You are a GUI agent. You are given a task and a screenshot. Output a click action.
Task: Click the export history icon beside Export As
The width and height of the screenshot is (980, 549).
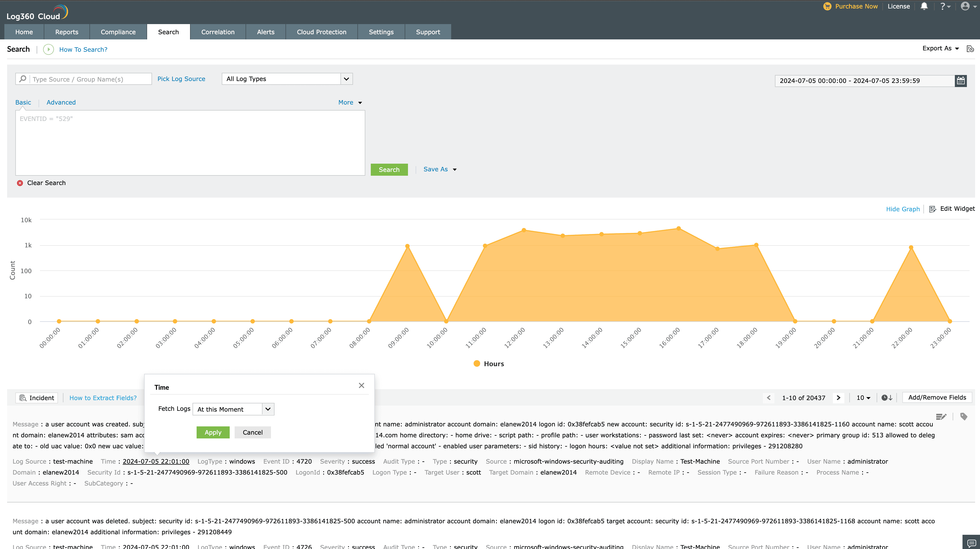coord(970,49)
